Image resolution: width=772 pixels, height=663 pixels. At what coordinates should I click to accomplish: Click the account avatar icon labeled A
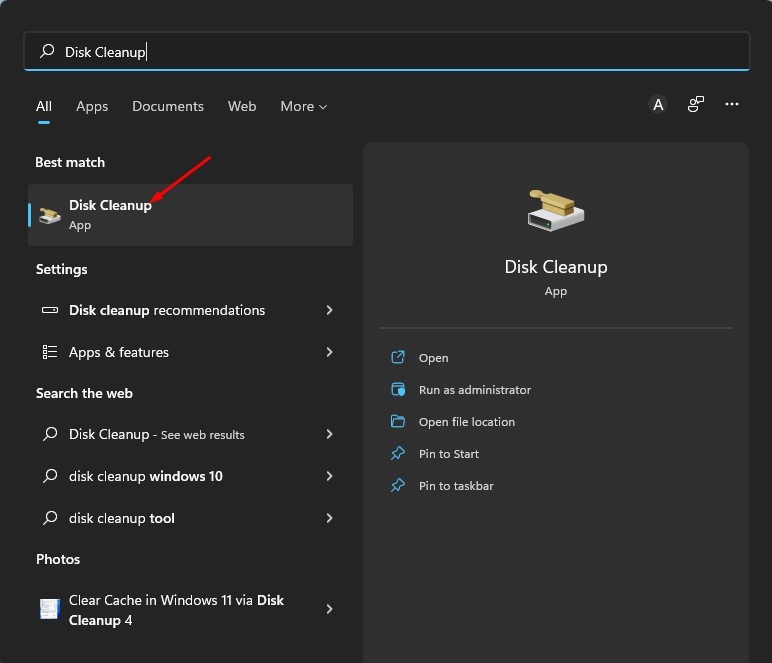pos(658,105)
